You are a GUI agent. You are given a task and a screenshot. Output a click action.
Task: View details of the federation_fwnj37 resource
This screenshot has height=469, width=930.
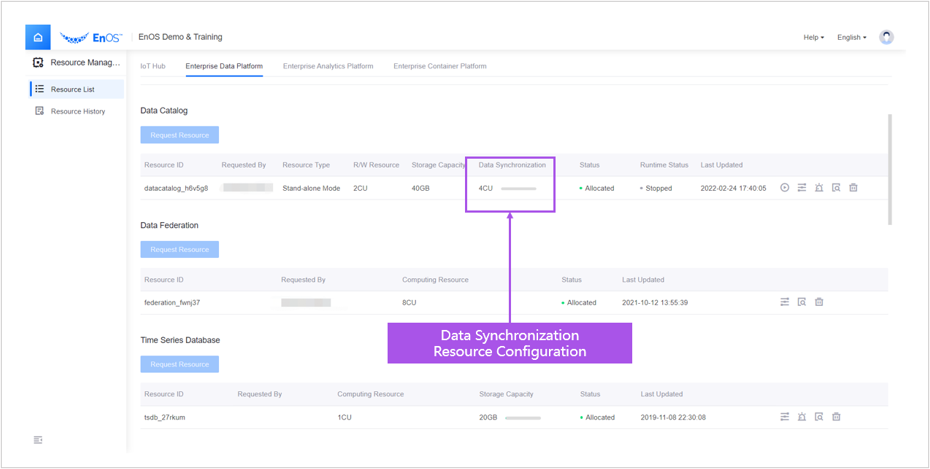[x=802, y=302]
